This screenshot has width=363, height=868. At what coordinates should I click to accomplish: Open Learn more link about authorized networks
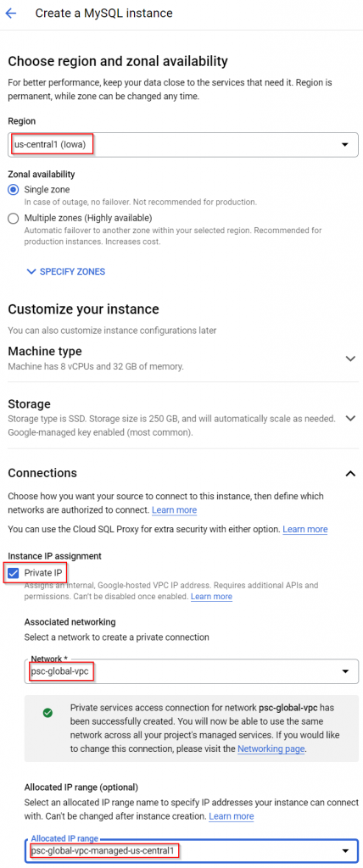[x=174, y=509]
